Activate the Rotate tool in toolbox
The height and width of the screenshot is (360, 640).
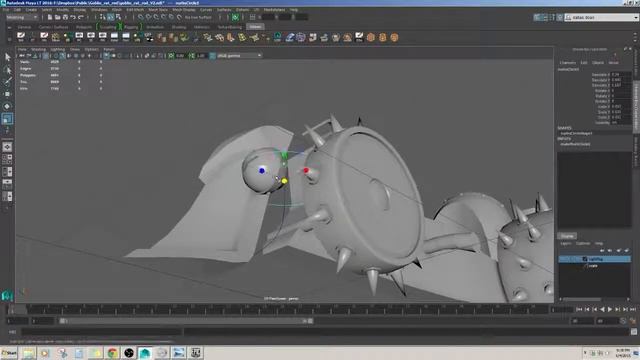click(x=7, y=106)
